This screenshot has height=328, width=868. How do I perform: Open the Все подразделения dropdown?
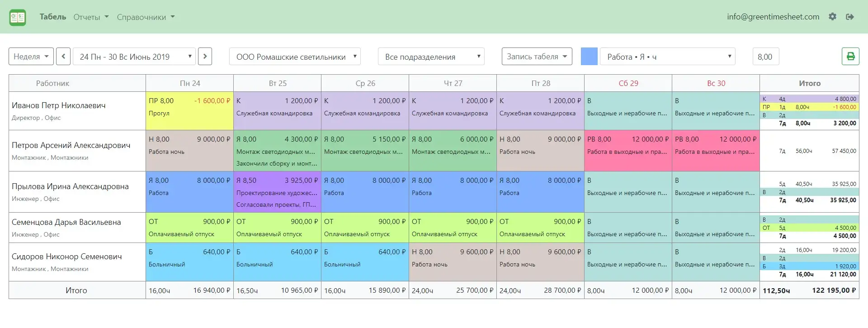click(431, 57)
